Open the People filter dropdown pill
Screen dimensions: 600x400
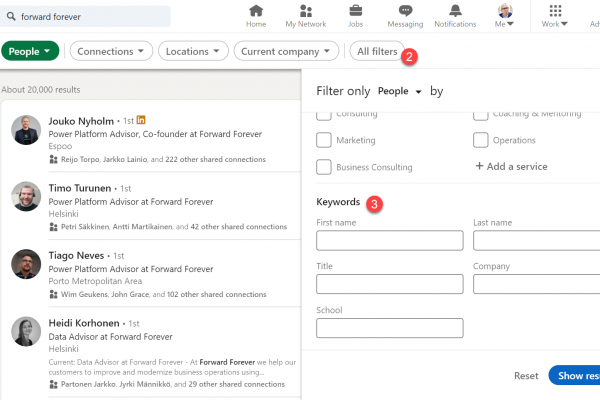pyautogui.click(x=30, y=51)
